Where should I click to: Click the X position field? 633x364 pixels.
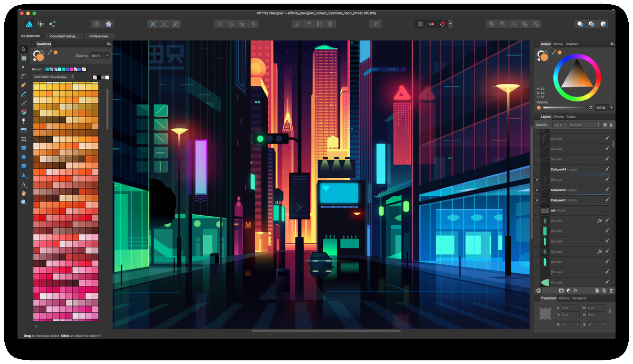click(x=569, y=308)
